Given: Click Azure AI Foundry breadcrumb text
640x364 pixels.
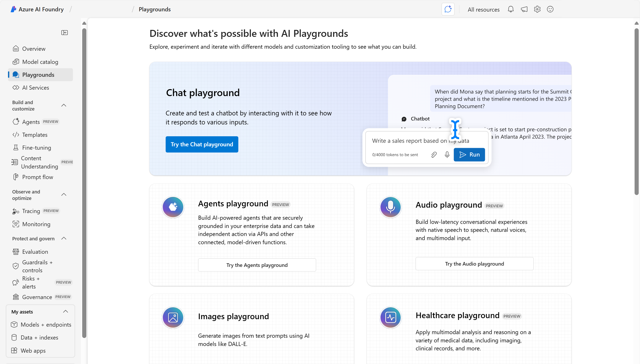Looking at the screenshot, I should 41,9.
